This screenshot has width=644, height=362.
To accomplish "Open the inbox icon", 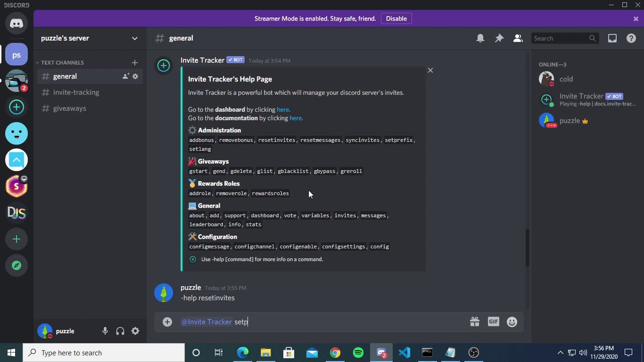I will click(x=612, y=38).
